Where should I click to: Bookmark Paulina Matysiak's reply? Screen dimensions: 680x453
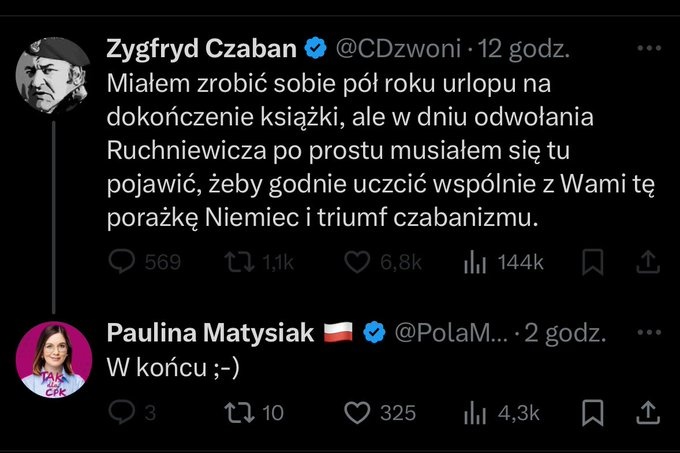click(x=592, y=412)
